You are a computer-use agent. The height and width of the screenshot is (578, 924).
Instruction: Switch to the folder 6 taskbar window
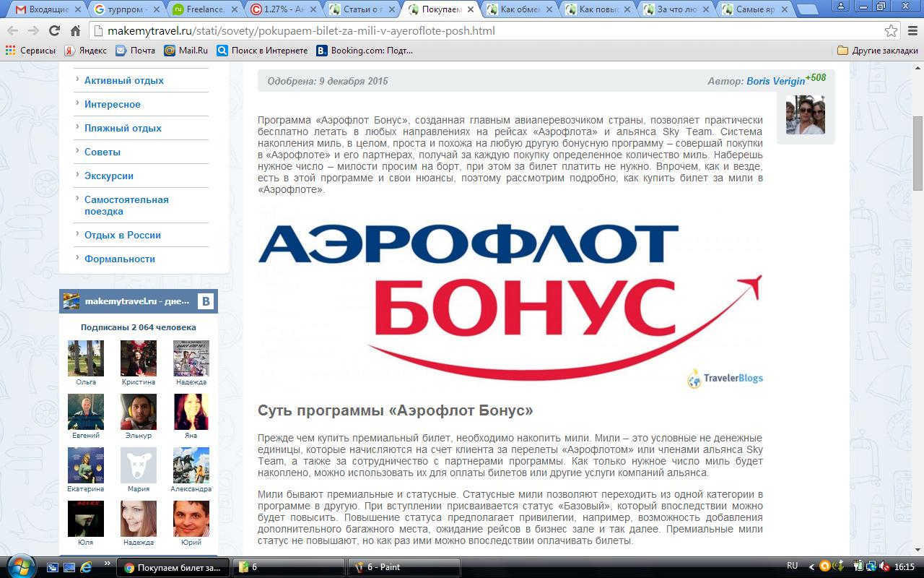289,567
